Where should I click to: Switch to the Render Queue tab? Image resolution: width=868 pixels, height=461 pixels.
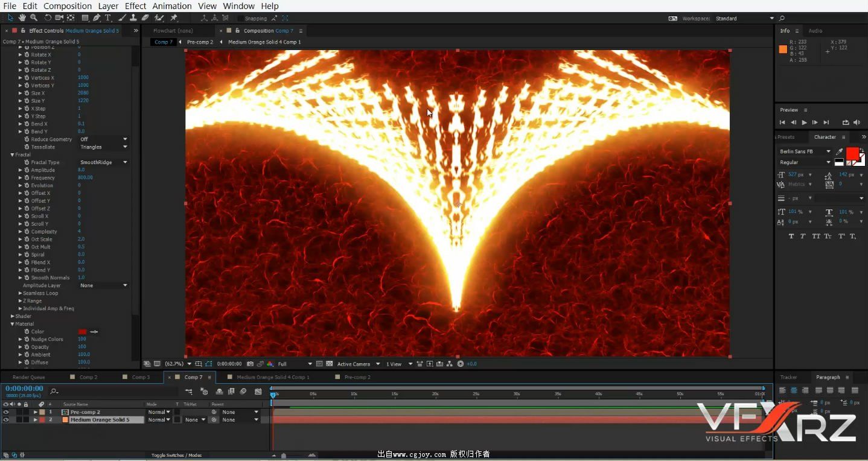29,377
